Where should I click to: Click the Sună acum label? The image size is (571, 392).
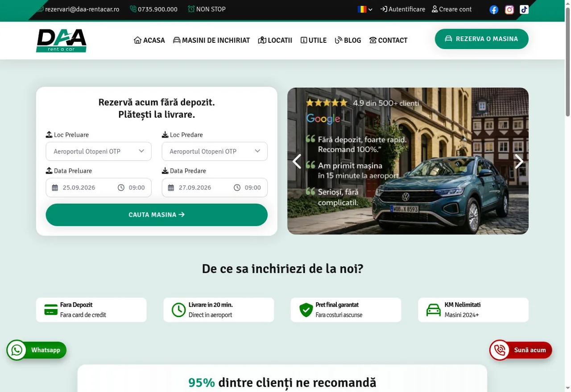530,350
